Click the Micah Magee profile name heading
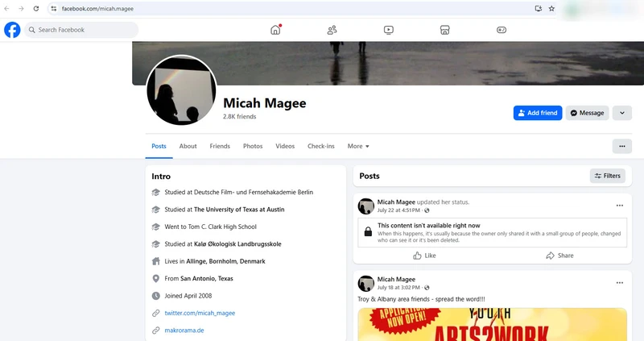The image size is (644, 341). click(265, 103)
